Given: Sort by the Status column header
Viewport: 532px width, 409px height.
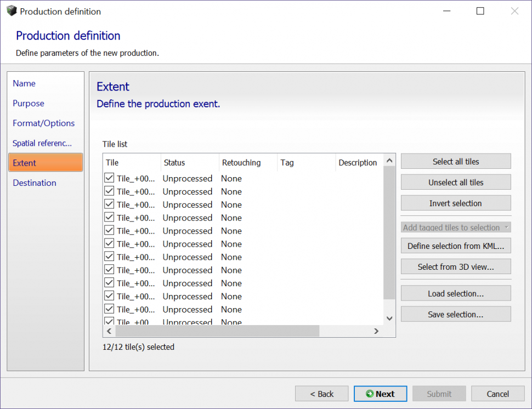Looking at the screenshot, I should (190, 162).
